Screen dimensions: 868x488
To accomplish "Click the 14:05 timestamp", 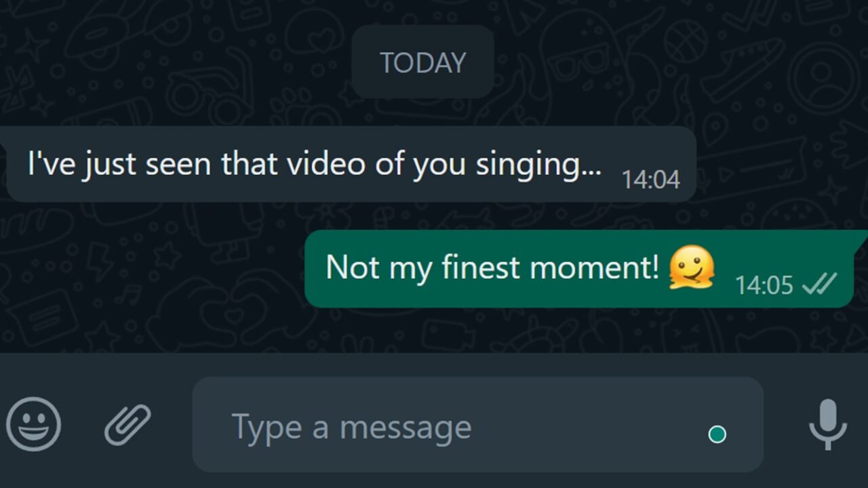I will coord(764,285).
